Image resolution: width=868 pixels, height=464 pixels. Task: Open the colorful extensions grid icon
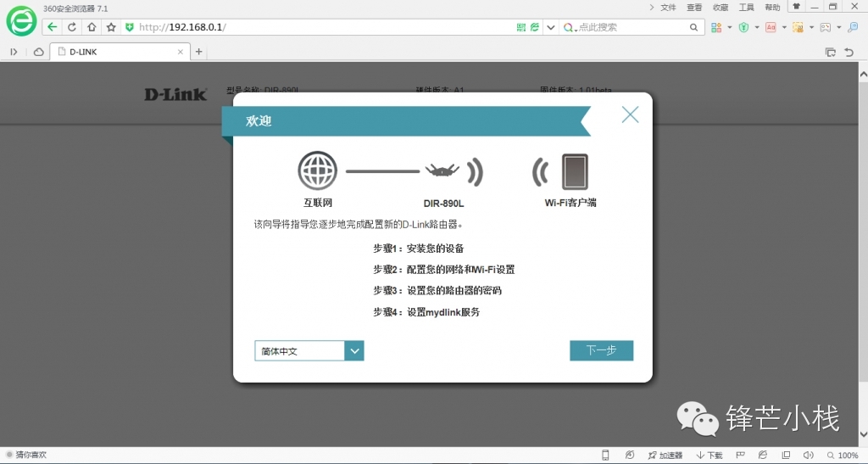click(716, 27)
